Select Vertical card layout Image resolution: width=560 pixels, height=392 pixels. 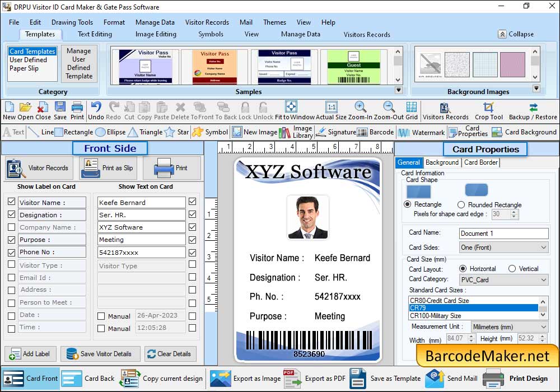click(x=512, y=268)
